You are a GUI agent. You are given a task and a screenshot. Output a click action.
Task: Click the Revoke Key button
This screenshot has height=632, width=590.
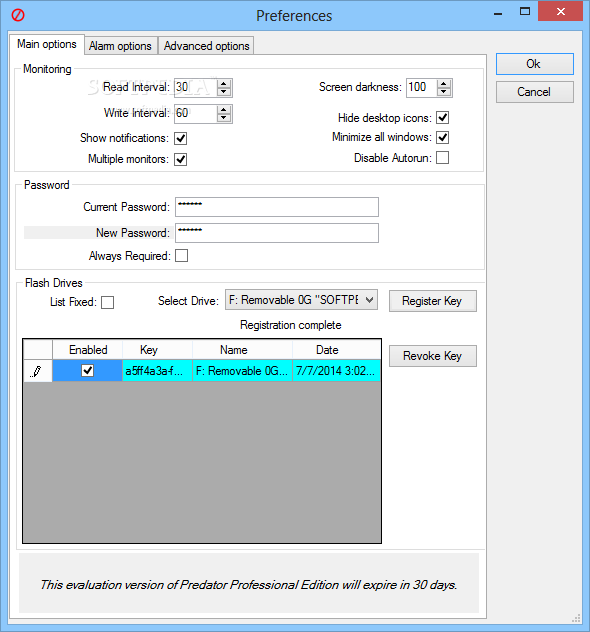[x=432, y=356]
